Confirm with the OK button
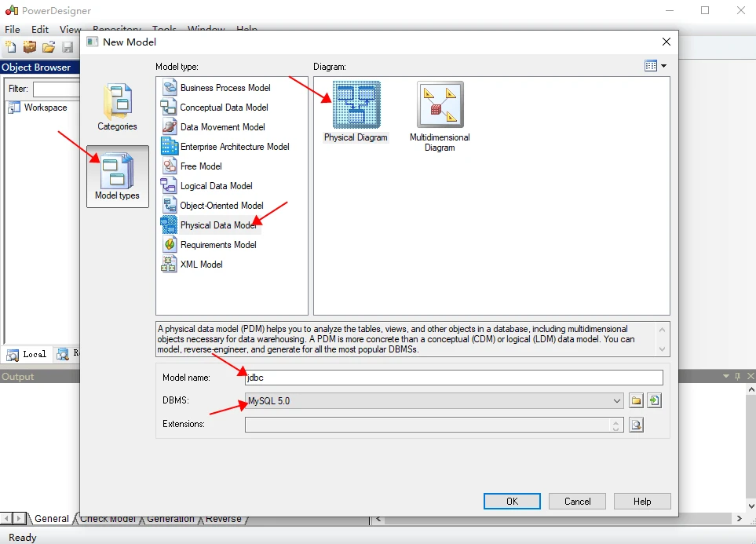 (512, 501)
